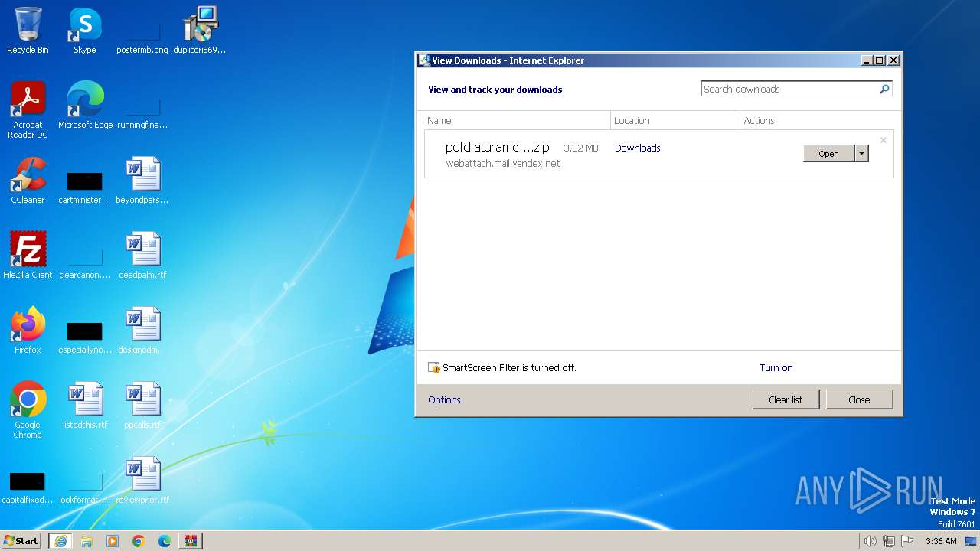The width and height of the screenshot is (980, 551).
Task: Click Show desktop button at taskbar end
Action: [972, 541]
